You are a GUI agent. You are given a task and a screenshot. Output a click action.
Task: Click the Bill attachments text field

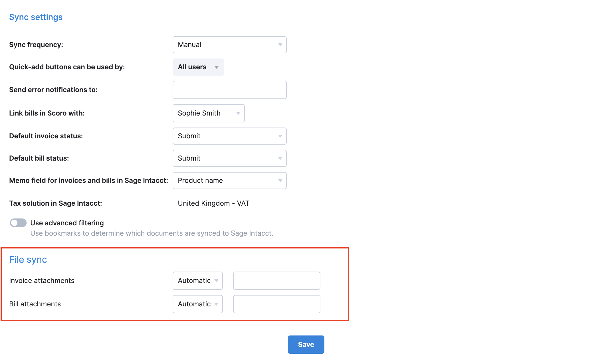click(x=276, y=304)
